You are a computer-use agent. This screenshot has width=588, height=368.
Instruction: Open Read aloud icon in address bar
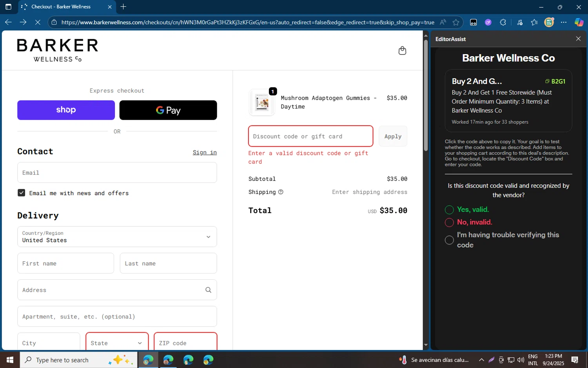[443, 22]
